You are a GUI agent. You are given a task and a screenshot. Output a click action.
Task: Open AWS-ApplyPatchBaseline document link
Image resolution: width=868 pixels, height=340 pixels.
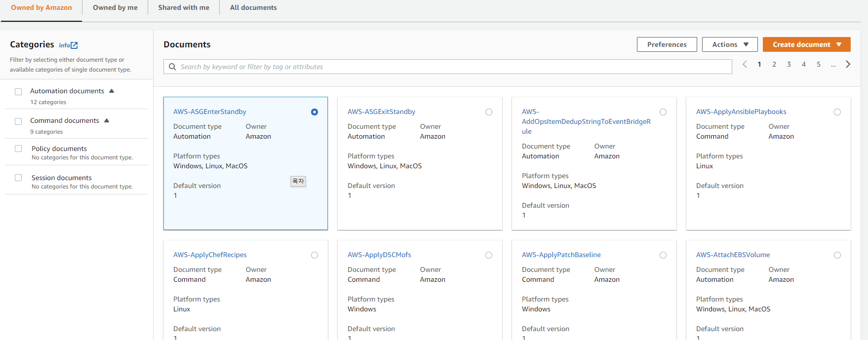[x=561, y=255]
